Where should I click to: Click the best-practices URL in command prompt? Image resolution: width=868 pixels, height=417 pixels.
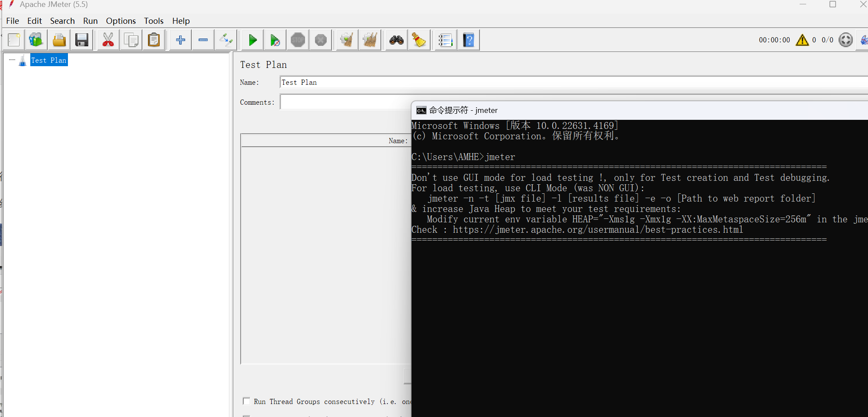point(598,230)
